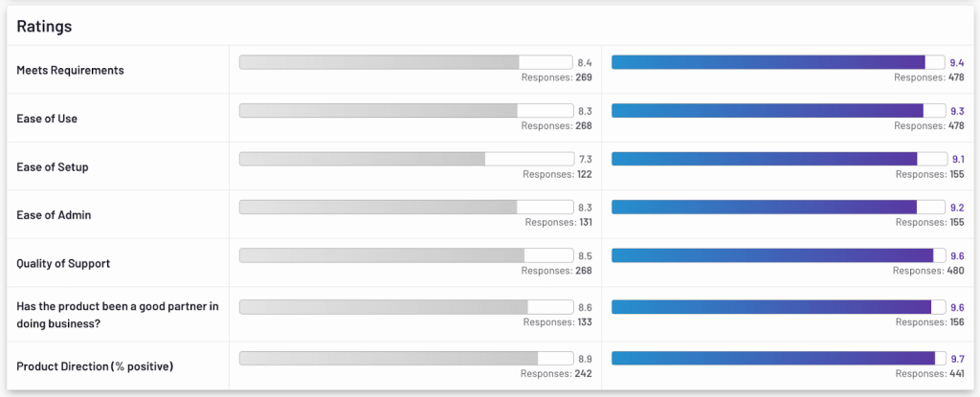Select the Quality of Support row label
Viewport: 980px width, 397px height.
point(64,263)
